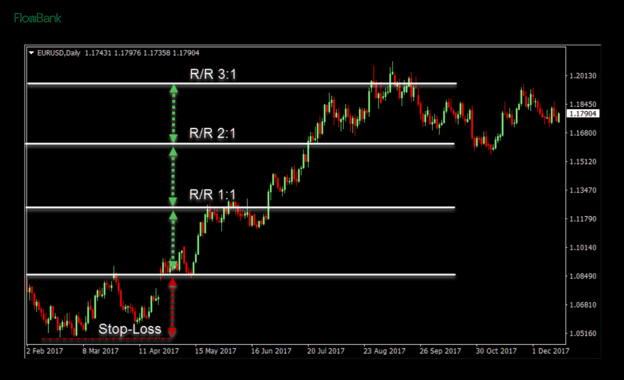Viewport: 624px width, 380px height.
Task: Click price level 1.20130 on the scale
Action: [583, 76]
